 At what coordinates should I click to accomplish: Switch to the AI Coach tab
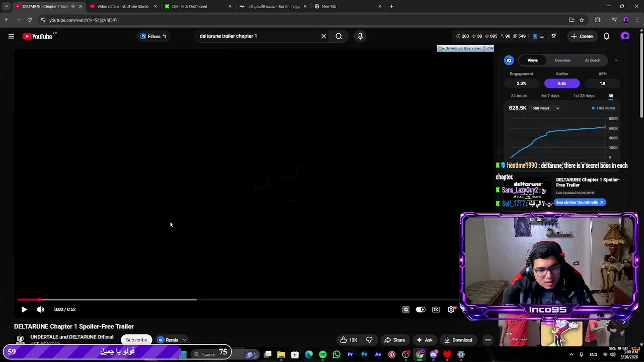592,60
